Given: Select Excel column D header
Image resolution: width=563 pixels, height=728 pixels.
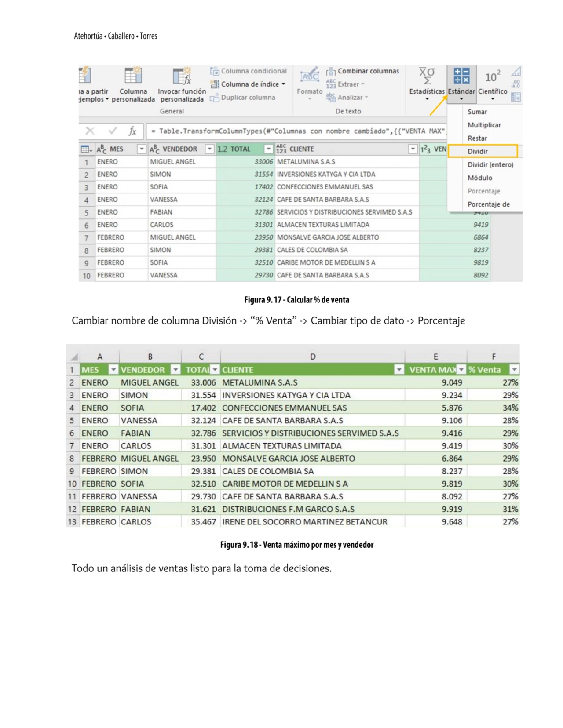Looking at the screenshot, I should click(312, 357).
